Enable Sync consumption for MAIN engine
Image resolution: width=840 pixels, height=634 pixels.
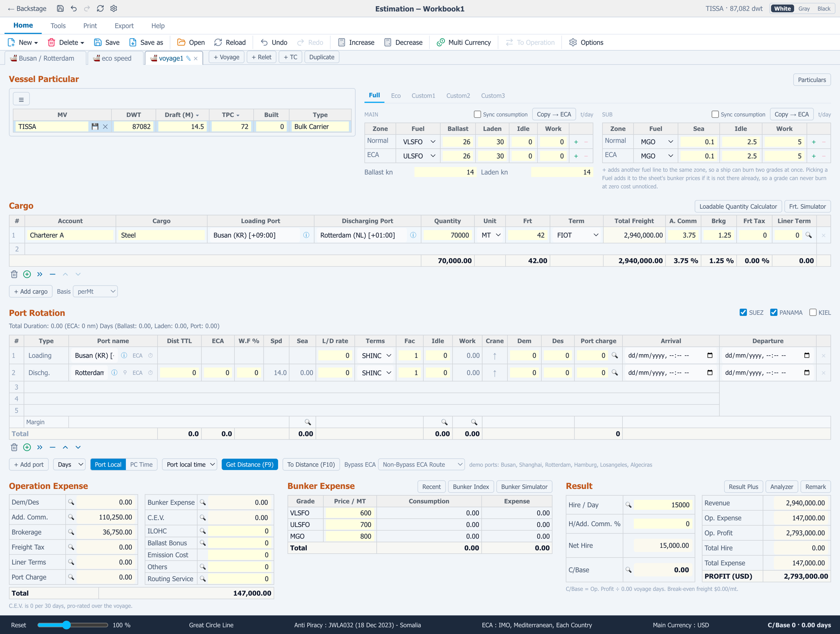(x=477, y=114)
